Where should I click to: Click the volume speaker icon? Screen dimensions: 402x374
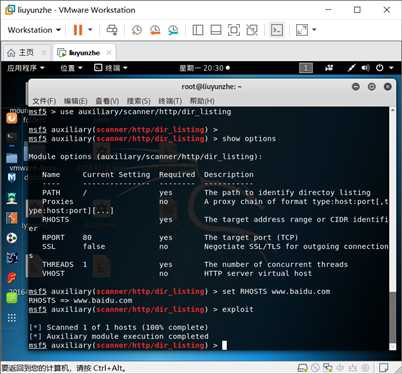coord(366,68)
